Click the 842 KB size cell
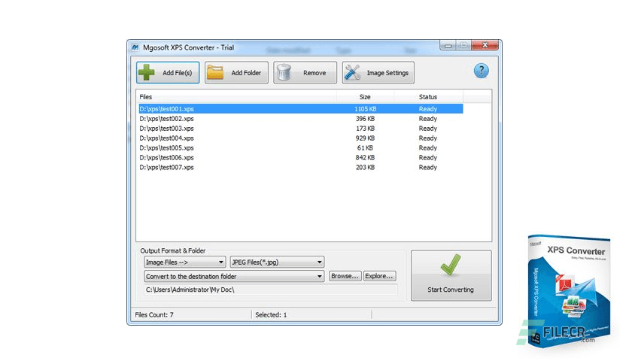The height and width of the screenshot is (364, 629). (x=365, y=157)
